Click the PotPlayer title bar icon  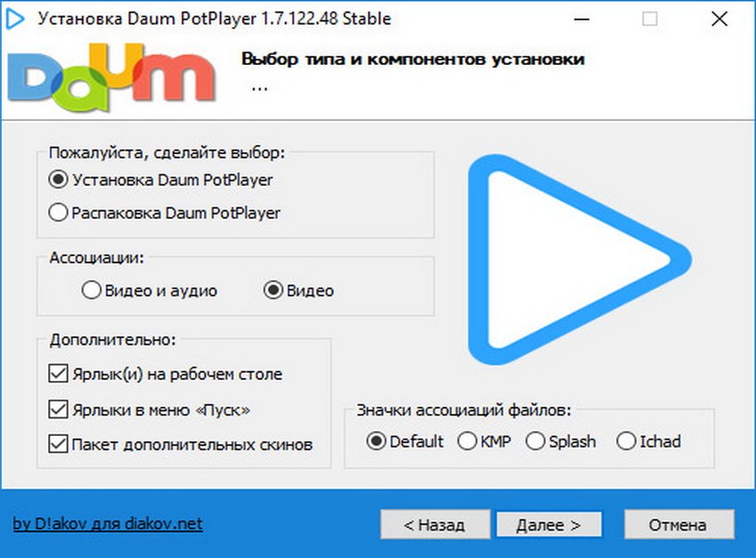point(15,19)
